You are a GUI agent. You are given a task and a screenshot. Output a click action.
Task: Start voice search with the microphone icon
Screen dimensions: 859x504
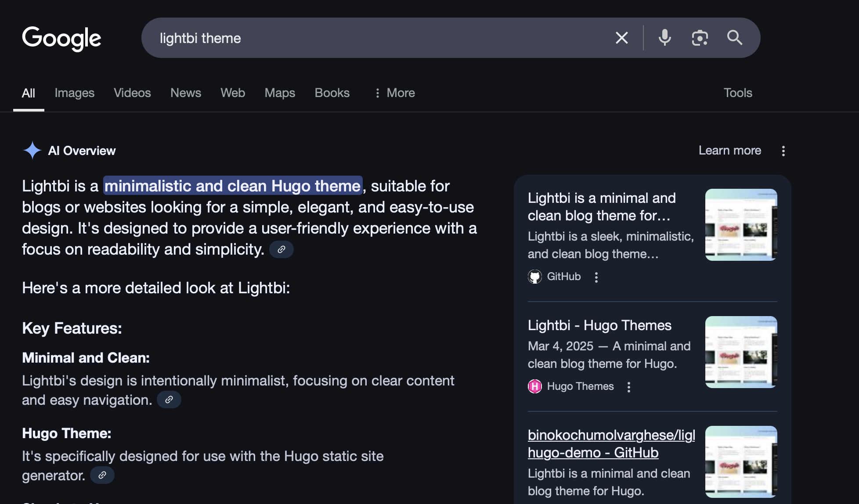[664, 38]
